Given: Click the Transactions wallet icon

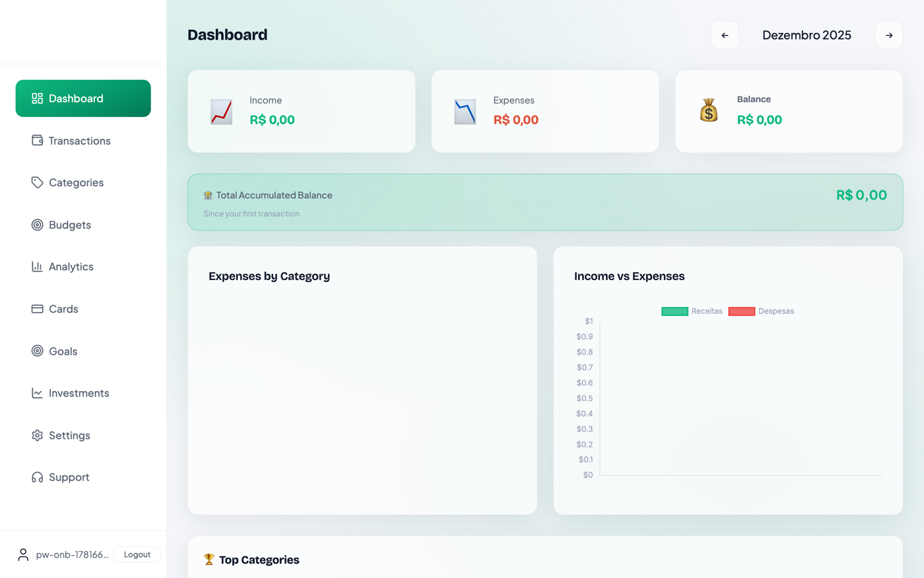Looking at the screenshot, I should tap(37, 140).
